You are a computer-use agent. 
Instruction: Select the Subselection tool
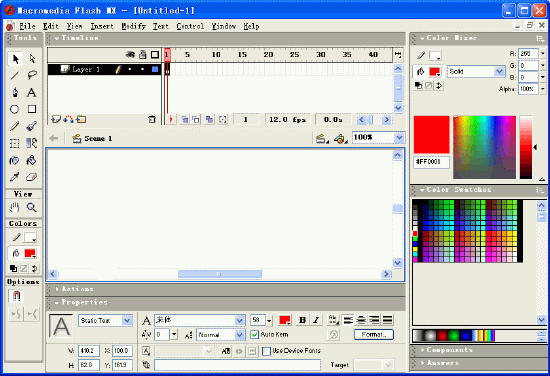point(32,59)
